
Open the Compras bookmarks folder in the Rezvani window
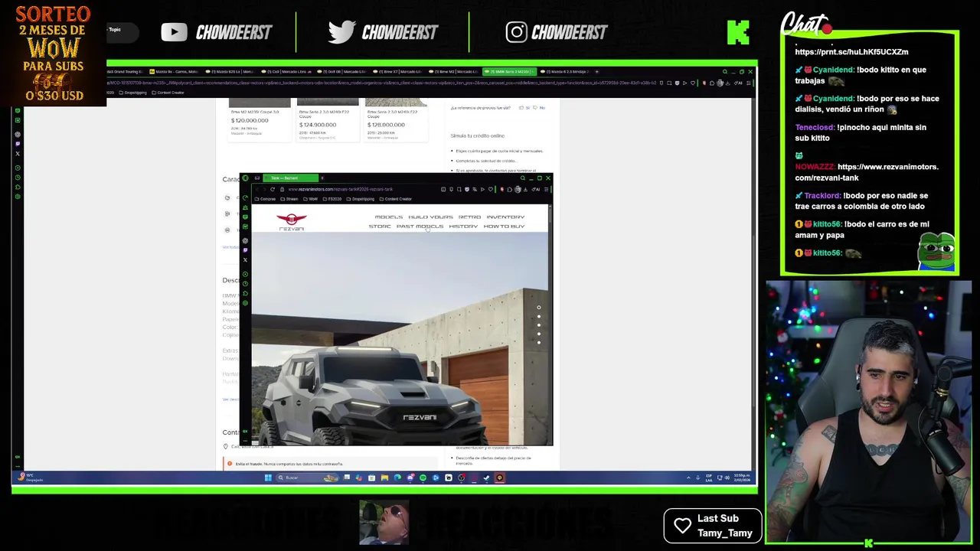click(265, 199)
